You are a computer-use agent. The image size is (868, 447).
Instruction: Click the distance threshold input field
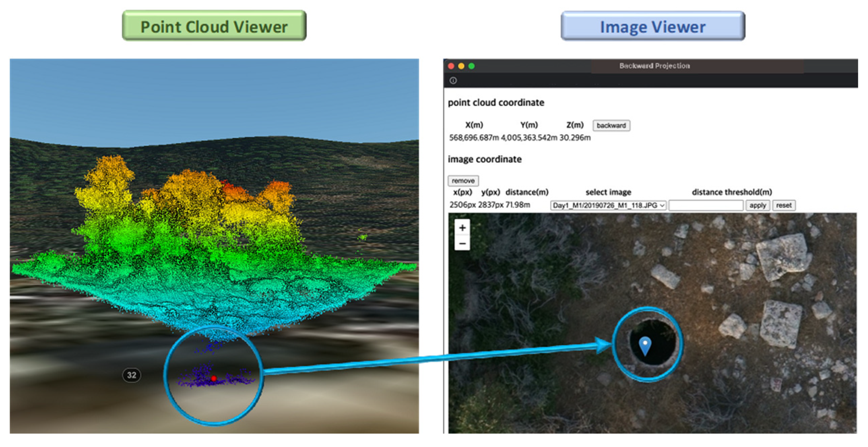[706, 205]
